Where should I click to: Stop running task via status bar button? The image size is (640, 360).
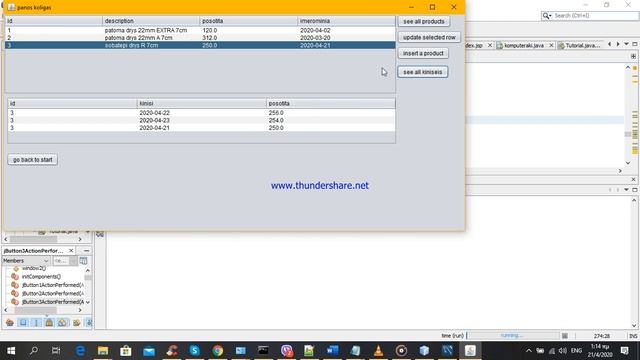point(564,336)
